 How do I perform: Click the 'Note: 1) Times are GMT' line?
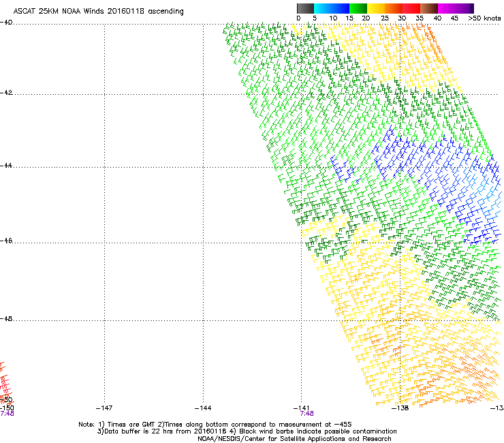click(x=215, y=425)
